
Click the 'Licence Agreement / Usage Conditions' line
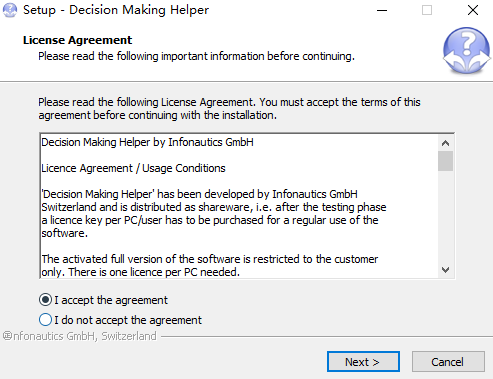tap(133, 168)
